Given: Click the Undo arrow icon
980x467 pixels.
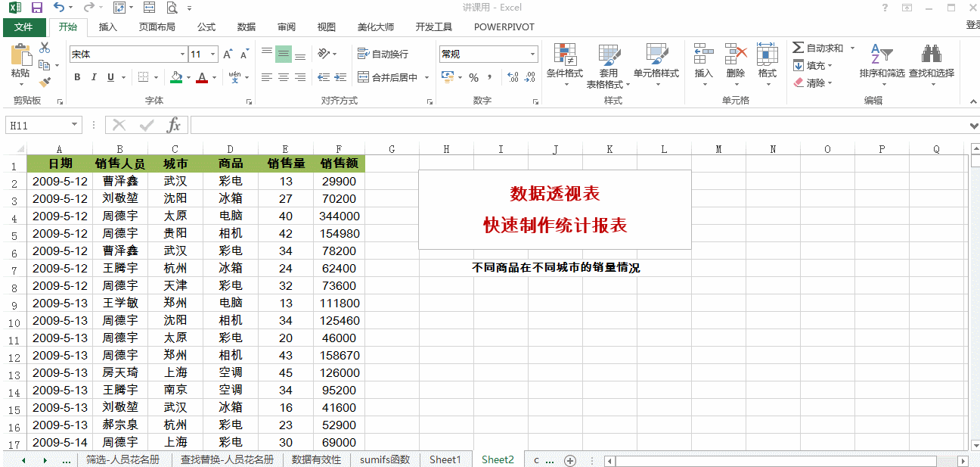Looking at the screenshot, I should [x=59, y=8].
